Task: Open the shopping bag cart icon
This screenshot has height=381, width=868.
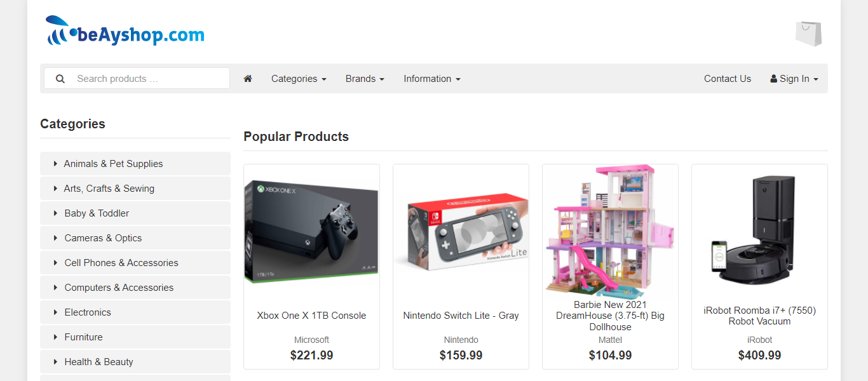Action: coord(808,34)
